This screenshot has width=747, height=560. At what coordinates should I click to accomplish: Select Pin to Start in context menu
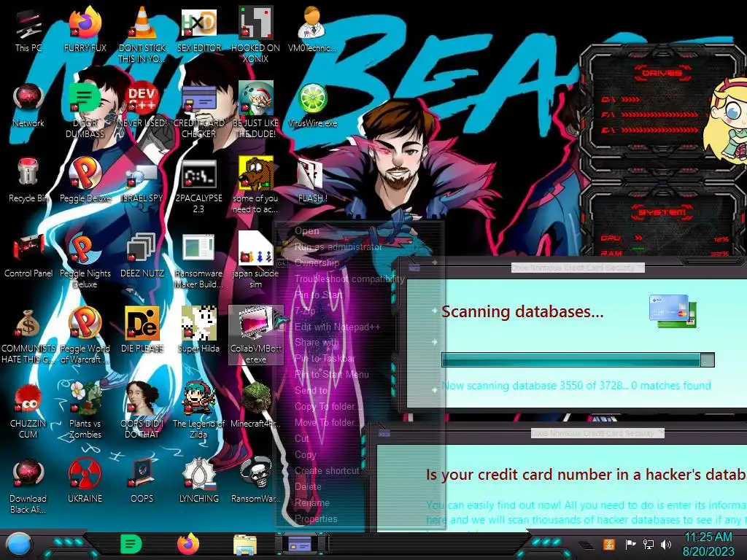(x=318, y=295)
